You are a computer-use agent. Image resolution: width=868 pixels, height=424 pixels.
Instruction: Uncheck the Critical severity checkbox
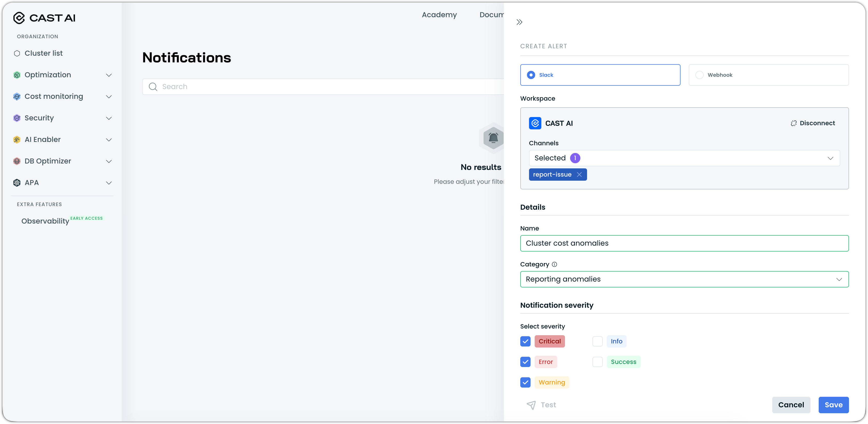(x=525, y=341)
